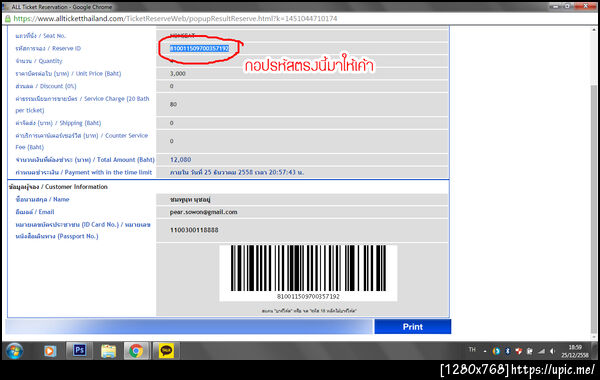Click the Email label
Image resolution: width=600 pixels, height=380 pixels.
35,212
